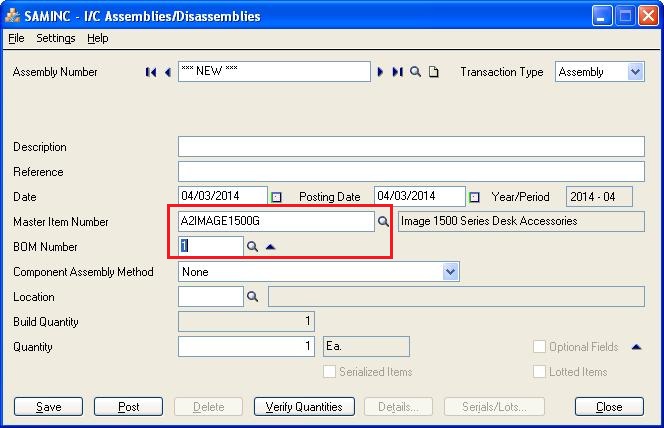
Task: Open BOM Number finder magnifier
Action: pos(252,246)
